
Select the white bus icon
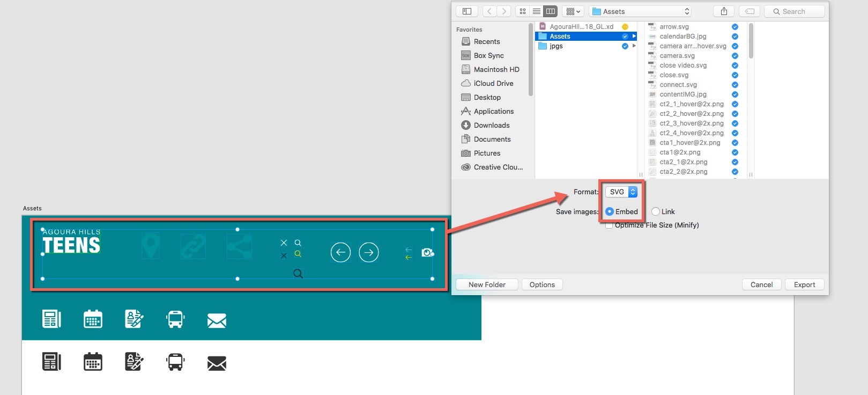click(175, 319)
